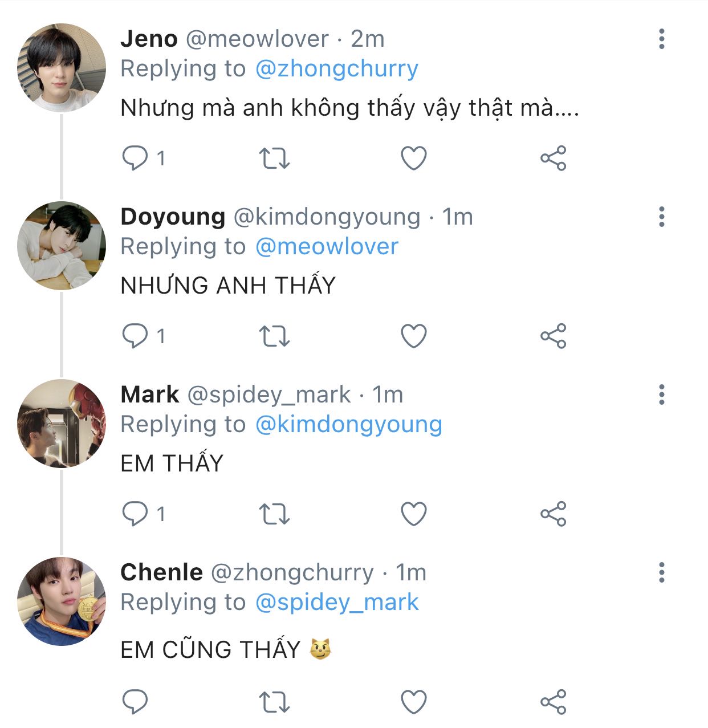Share Chenle's tweet

click(x=553, y=702)
